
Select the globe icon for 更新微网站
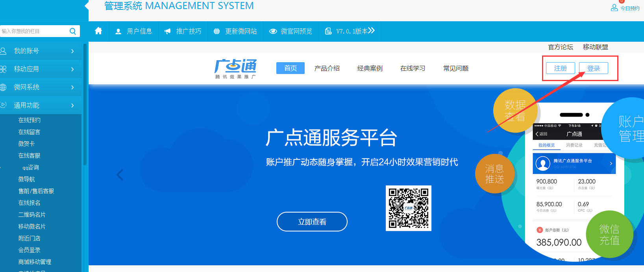217,31
